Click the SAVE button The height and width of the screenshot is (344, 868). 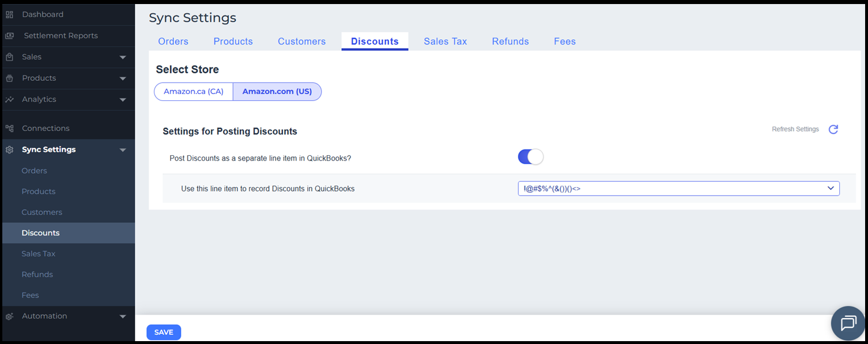(164, 332)
